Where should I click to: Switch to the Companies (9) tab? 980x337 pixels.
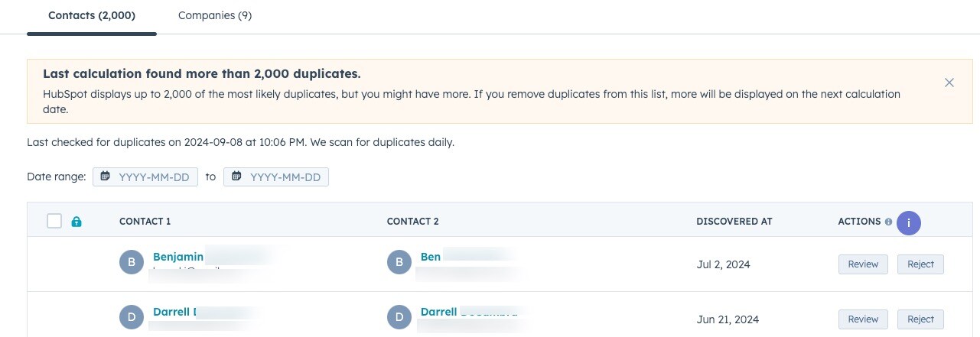(x=215, y=15)
